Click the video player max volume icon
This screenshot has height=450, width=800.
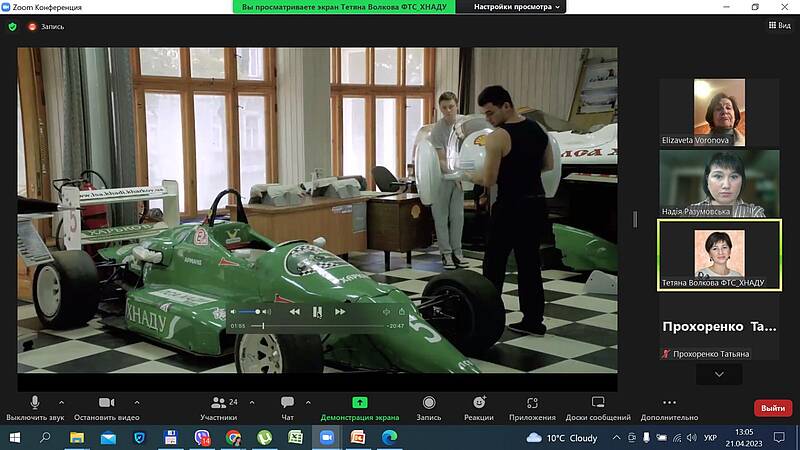(x=267, y=312)
